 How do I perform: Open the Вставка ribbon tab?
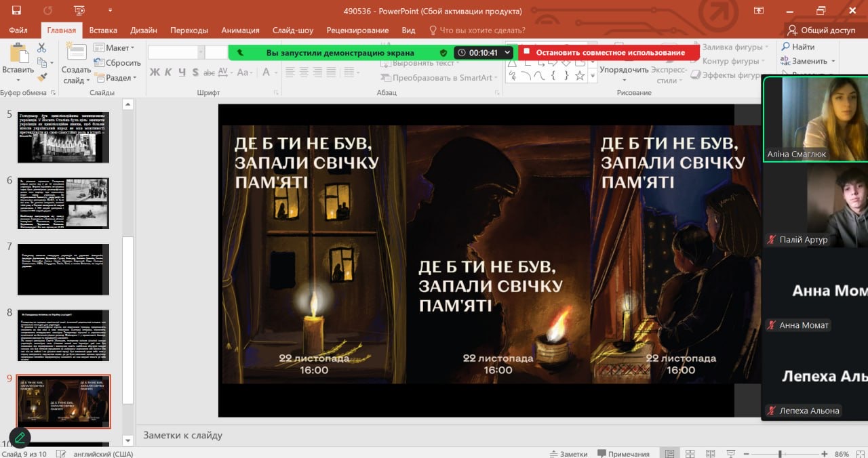(103, 30)
